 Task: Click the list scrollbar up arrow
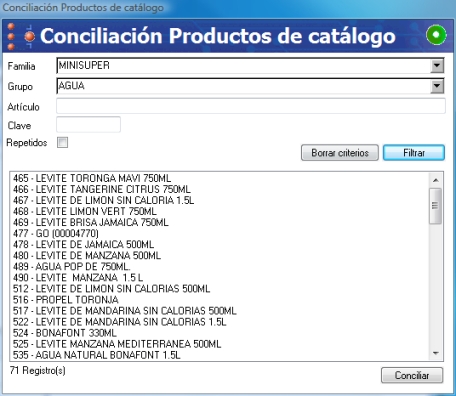click(436, 180)
